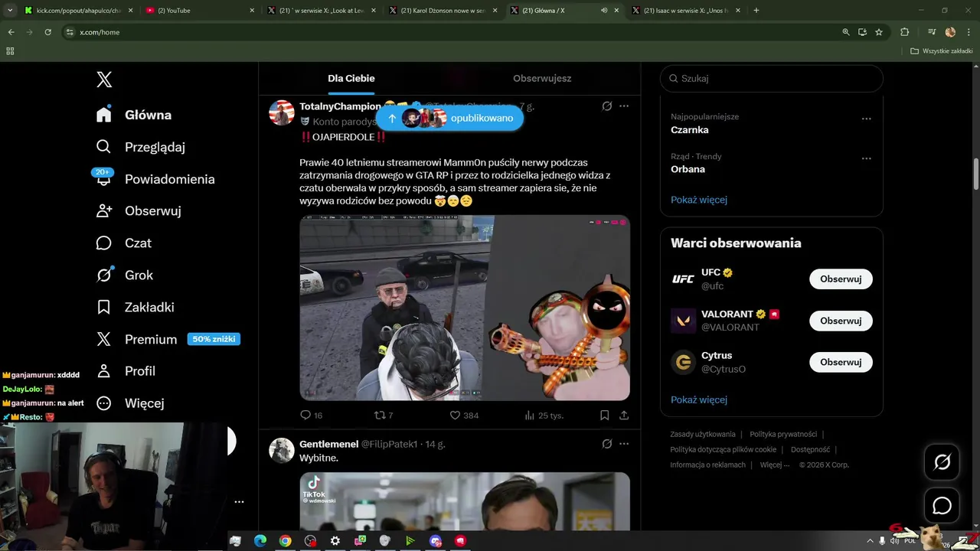Open the Orbana trend
The width and height of the screenshot is (980, 551).
click(x=688, y=169)
